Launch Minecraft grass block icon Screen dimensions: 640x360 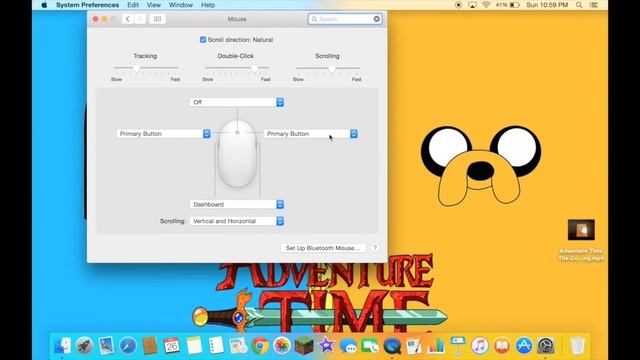coord(304,346)
